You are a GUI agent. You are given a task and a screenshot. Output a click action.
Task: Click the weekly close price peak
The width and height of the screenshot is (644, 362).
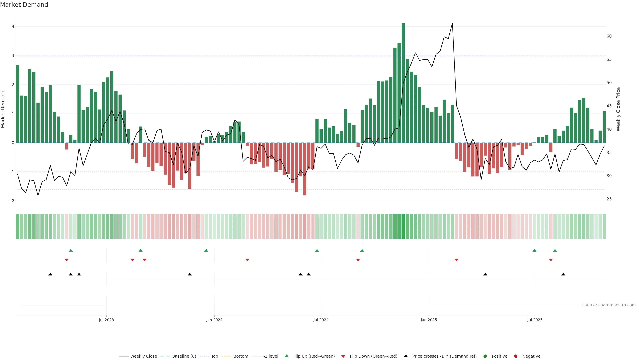coord(452,23)
